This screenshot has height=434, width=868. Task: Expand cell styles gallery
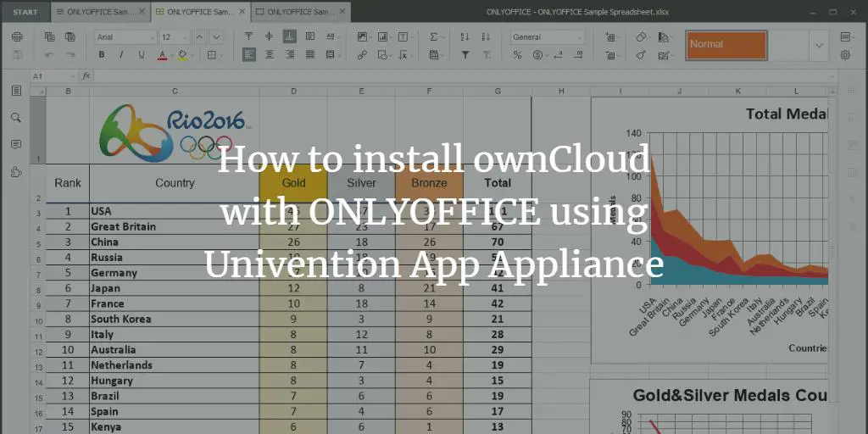(820, 45)
